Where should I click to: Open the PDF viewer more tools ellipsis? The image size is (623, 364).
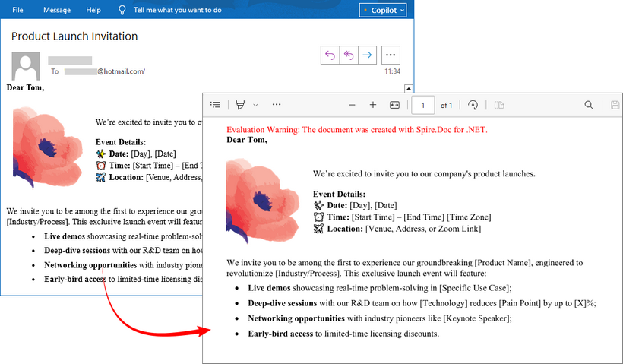pyautogui.click(x=277, y=105)
